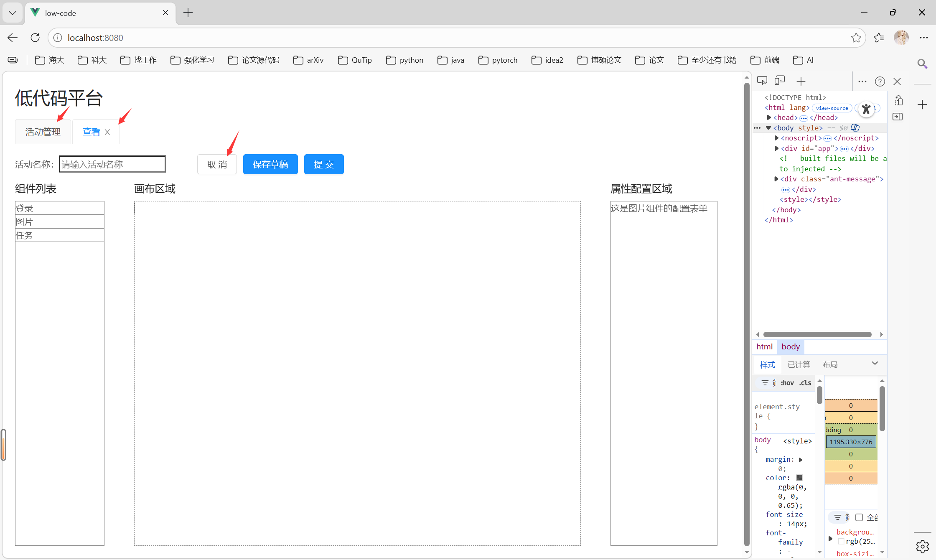Open more style tabs chevron dropdown
The image size is (936, 560).
click(x=875, y=364)
